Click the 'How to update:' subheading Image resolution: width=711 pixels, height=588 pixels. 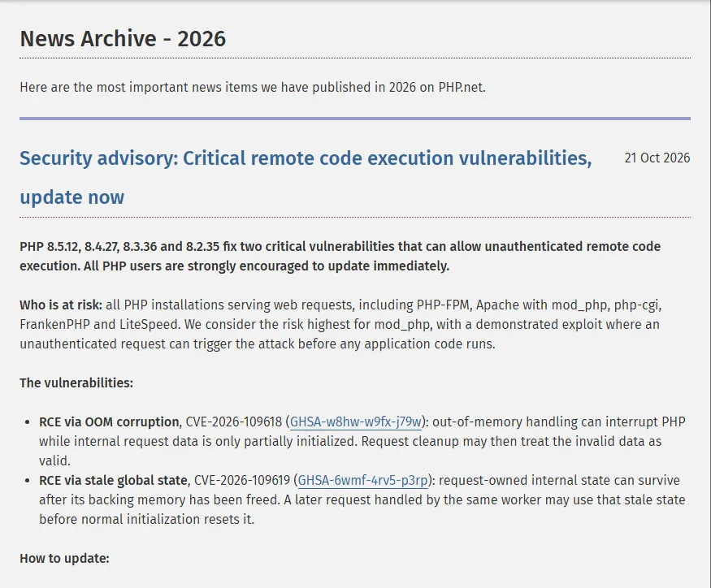[64, 559]
